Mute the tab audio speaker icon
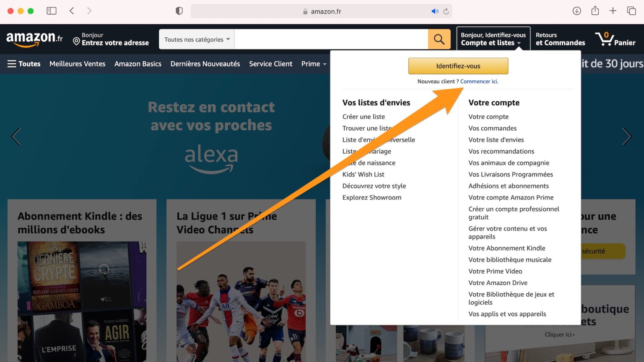 435,11
